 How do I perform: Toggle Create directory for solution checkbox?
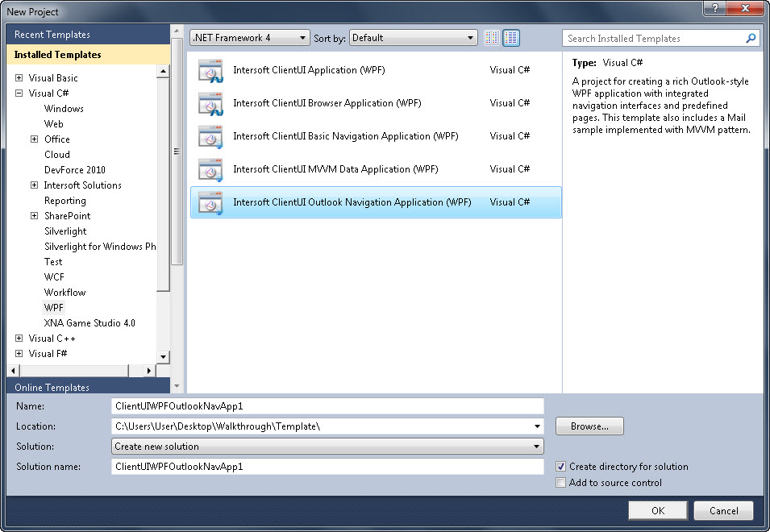coord(560,466)
